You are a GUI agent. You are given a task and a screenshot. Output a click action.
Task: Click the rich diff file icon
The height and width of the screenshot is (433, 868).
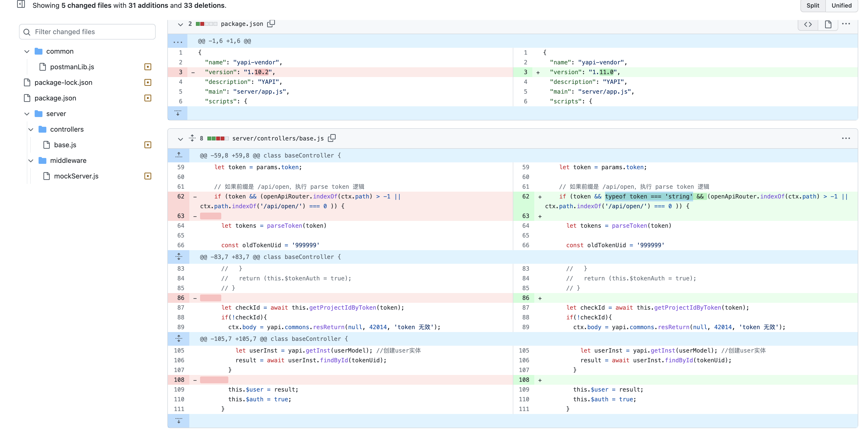828,24
